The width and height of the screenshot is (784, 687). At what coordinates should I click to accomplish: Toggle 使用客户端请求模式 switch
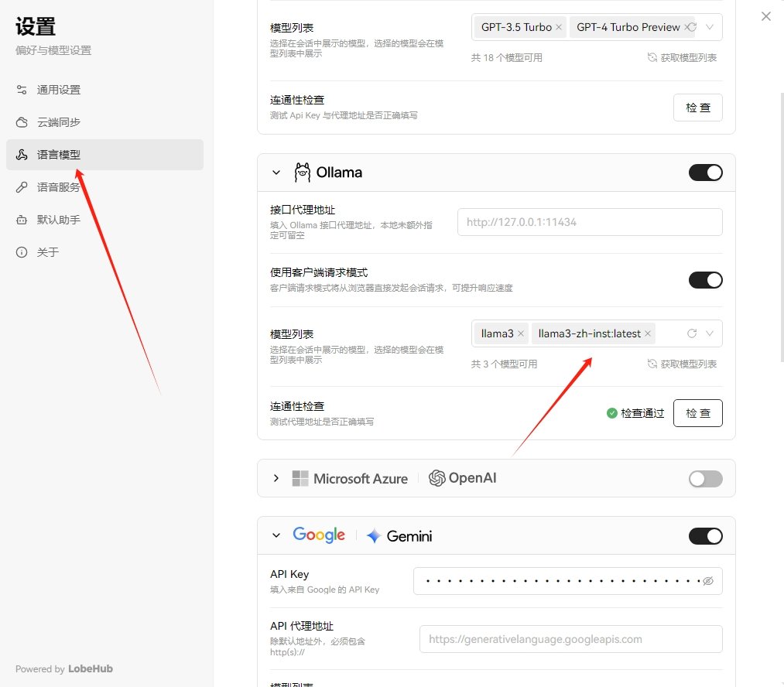[x=706, y=280]
